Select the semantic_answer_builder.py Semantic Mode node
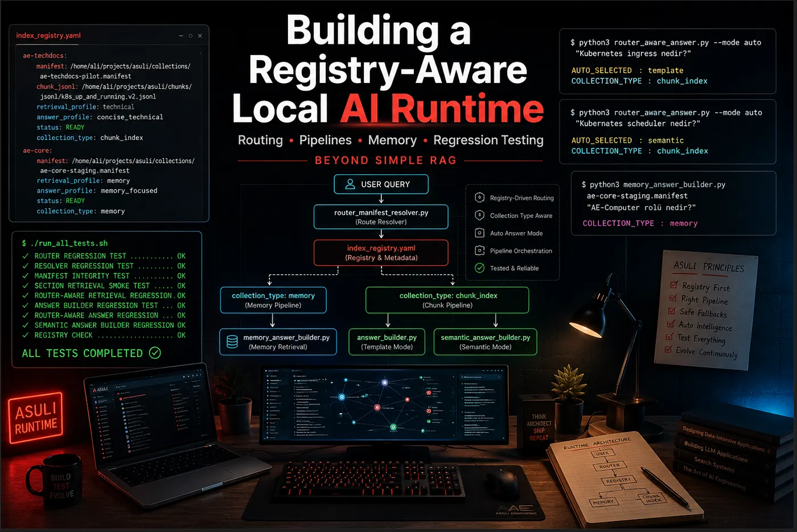This screenshot has width=797, height=532. coord(485,341)
